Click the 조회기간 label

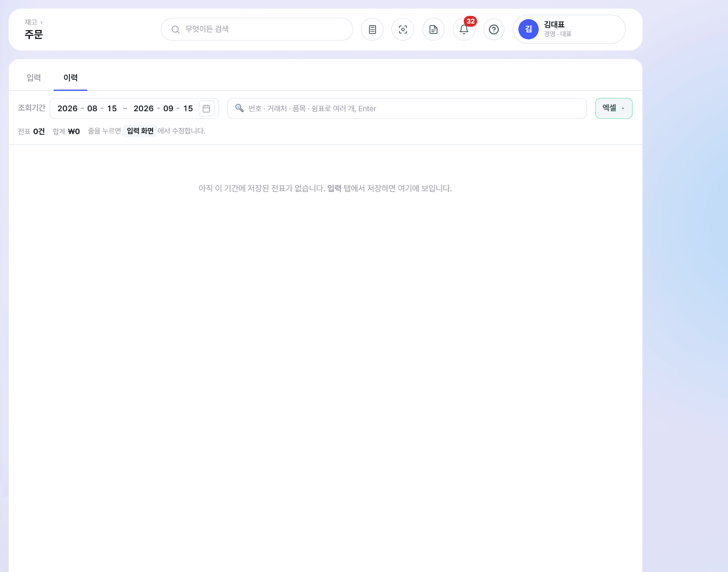pos(31,108)
